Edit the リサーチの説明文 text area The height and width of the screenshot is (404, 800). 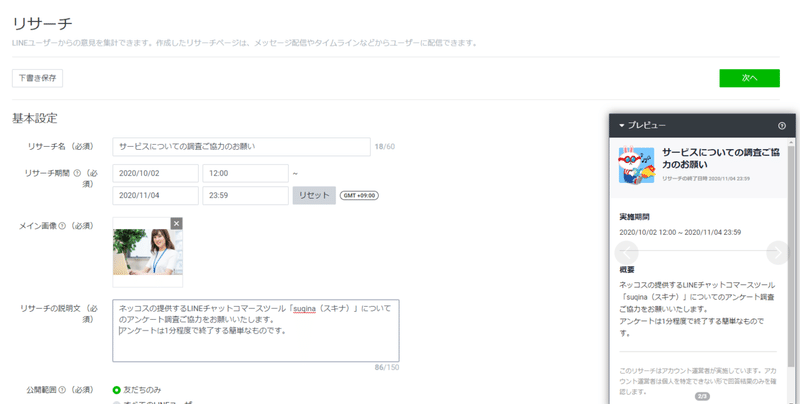click(256, 331)
